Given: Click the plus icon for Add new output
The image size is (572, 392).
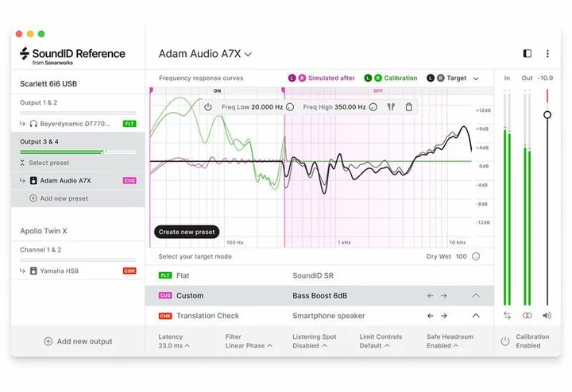Looking at the screenshot, I should (48, 341).
